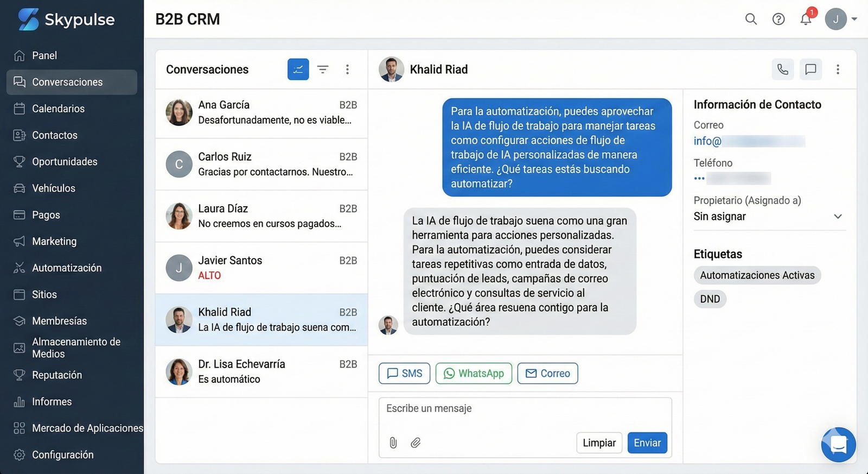The width and height of the screenshot is (868, 474).
Task: Open the Ana García conversation
Action: pos(261,112)
